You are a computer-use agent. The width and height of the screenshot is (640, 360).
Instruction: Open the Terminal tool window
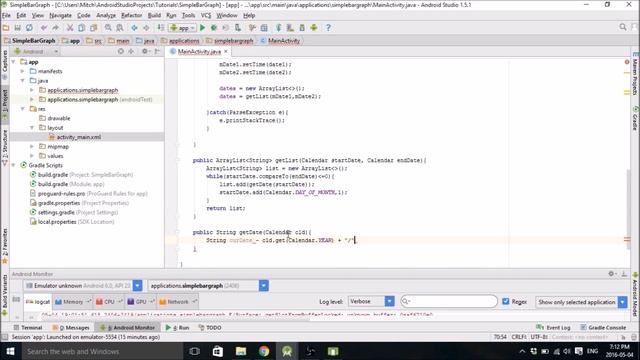point(28,327)
